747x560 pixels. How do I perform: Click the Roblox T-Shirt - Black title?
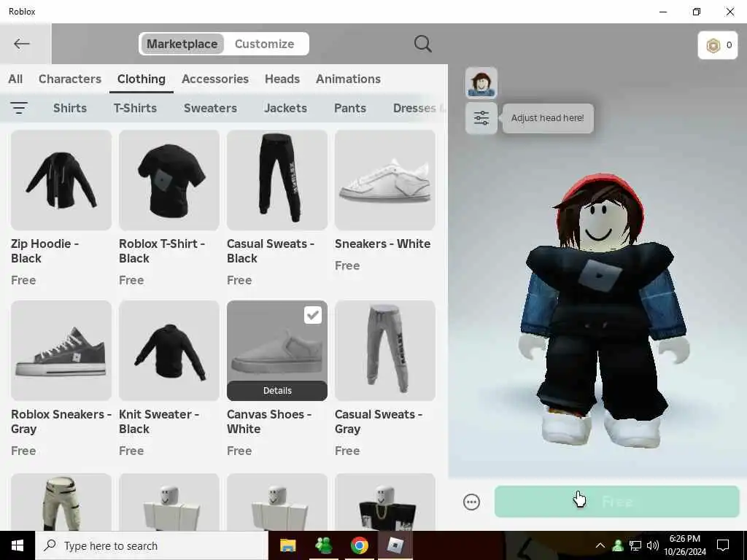pyautogui.click(x=162, y=251)
